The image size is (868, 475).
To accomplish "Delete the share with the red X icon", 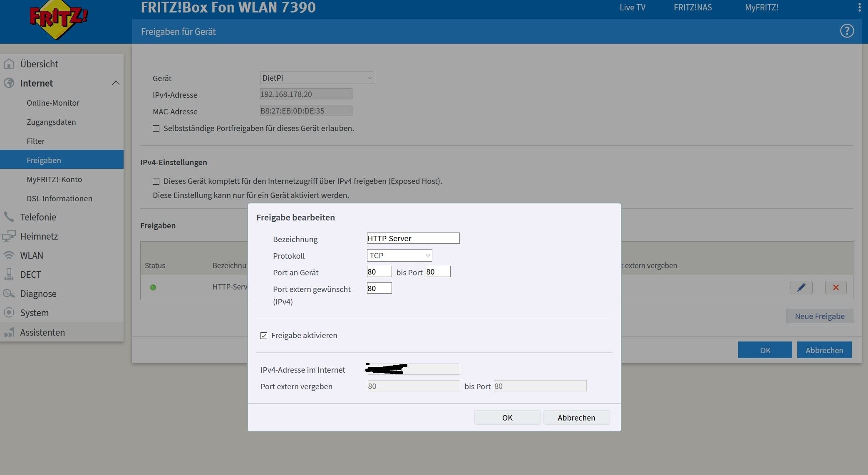I will click(x=836, y=287).
